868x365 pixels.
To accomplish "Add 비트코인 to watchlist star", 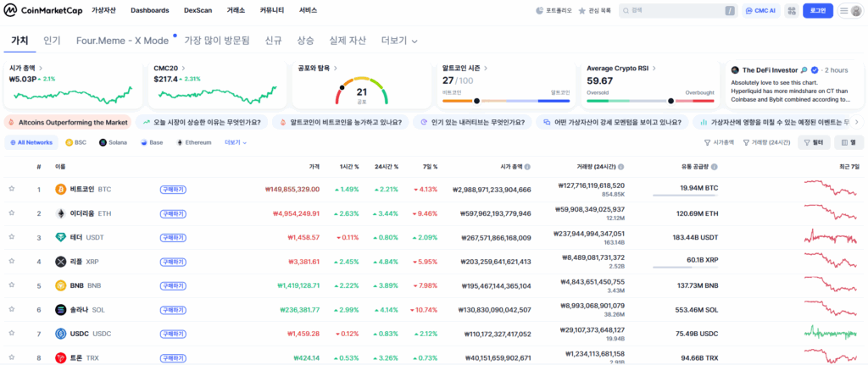I will click(x=11, y=189).
